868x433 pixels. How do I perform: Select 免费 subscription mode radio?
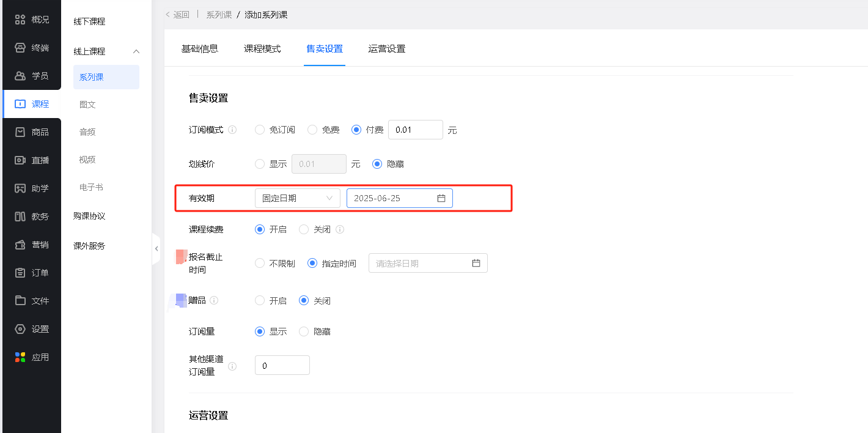pos(312,130)
